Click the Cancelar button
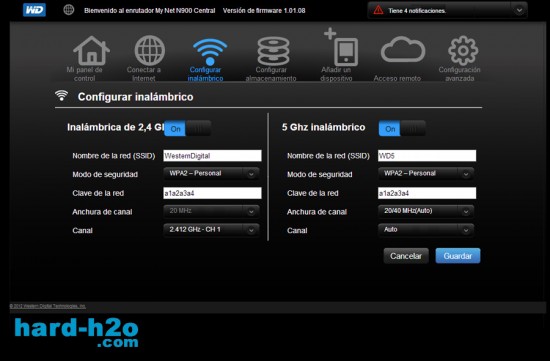Viewport: 550px width, 361px height. [x=406, y=256]
